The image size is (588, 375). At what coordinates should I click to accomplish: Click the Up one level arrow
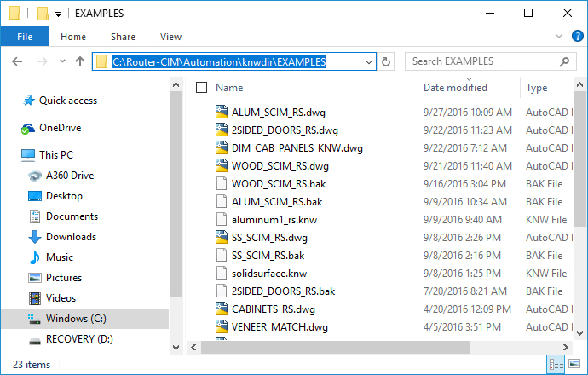coord(80,62)
